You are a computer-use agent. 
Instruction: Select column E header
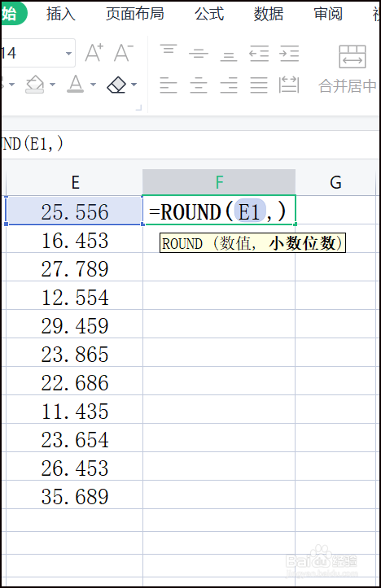pyautogui.click(x=75, y=182)
